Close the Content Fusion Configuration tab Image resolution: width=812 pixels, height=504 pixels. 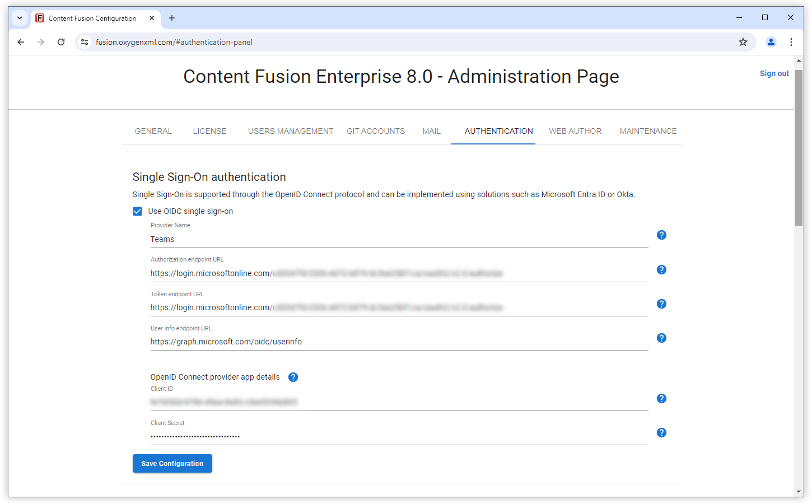(x=152, y=18)
